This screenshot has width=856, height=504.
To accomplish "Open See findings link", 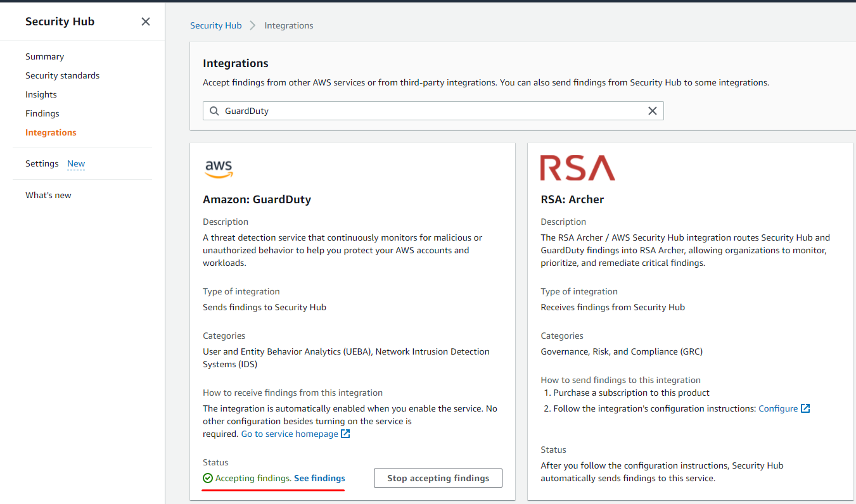I will click(319, 478).
